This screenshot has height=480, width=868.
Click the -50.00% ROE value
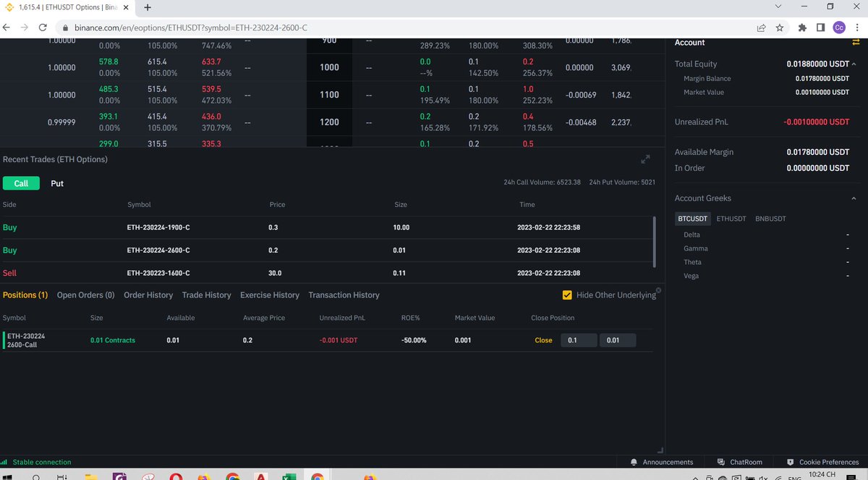coord(414,340)
